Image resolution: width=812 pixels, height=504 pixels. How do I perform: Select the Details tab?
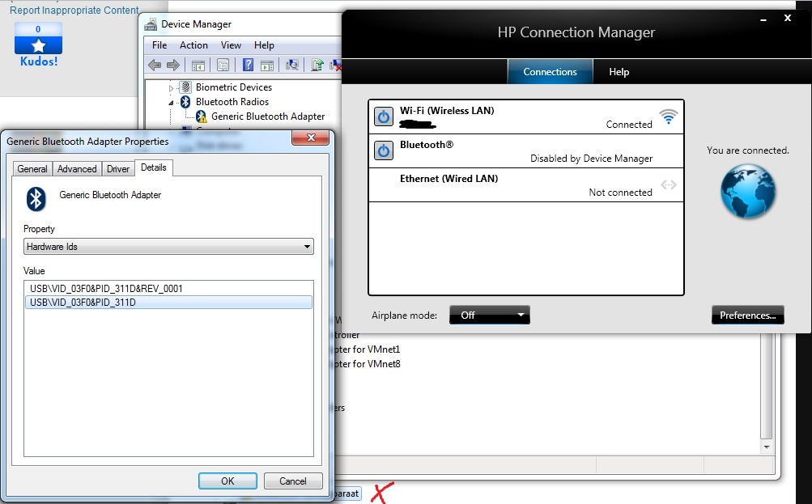(154, 167)
